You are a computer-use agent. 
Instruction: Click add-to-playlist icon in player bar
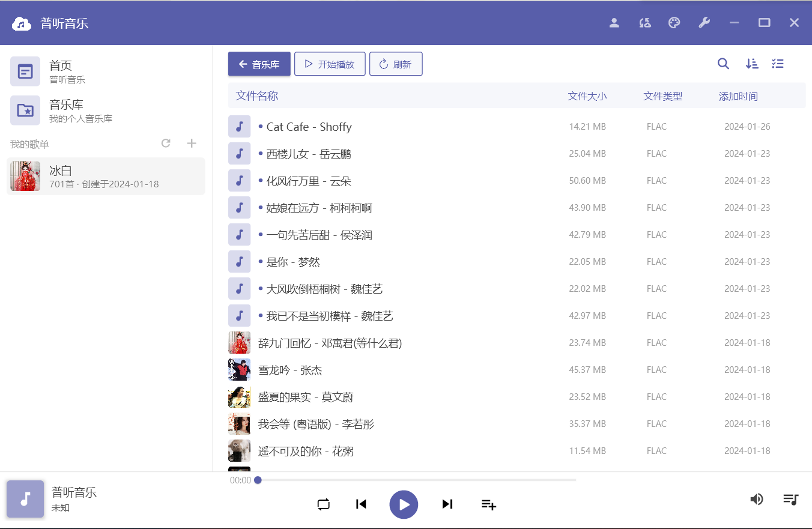click(488, 504)
